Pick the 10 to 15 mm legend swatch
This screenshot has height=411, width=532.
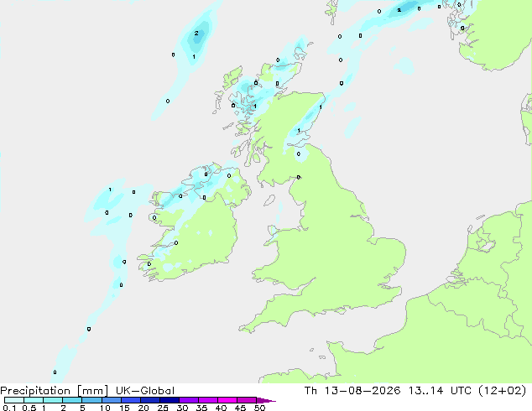pos(112,400)
